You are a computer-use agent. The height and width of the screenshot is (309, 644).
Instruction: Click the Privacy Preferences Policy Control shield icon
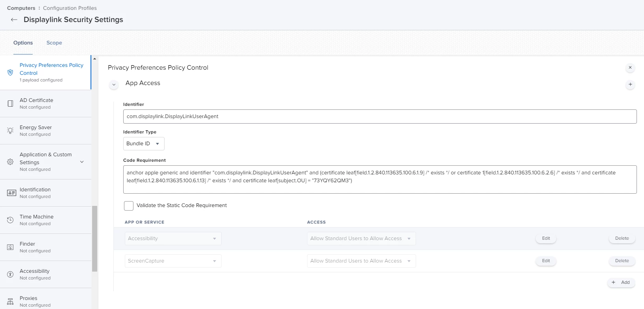pos(10,72)
